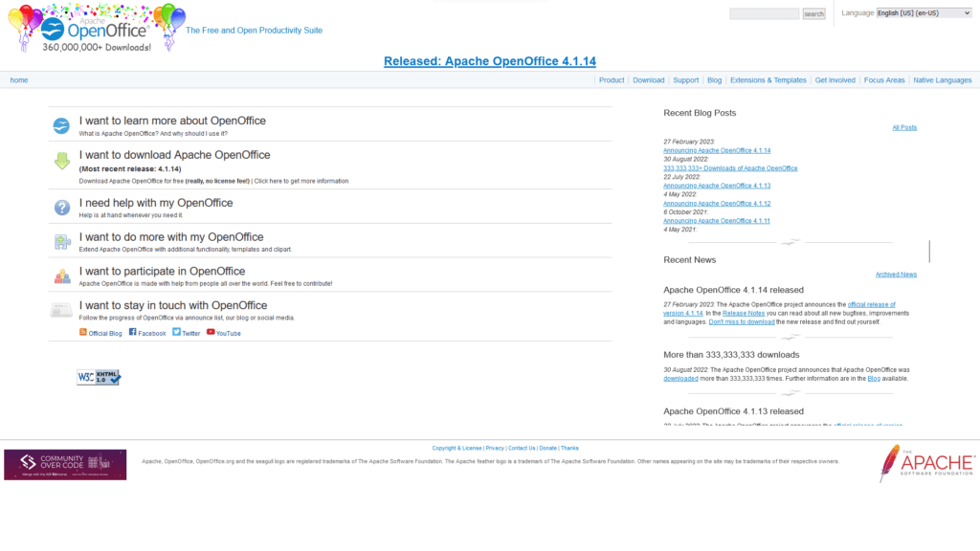Click the Thanks footer link
The height and width of the screenshot is (551, 980).
pyautogui.click(x=569, y=448)
